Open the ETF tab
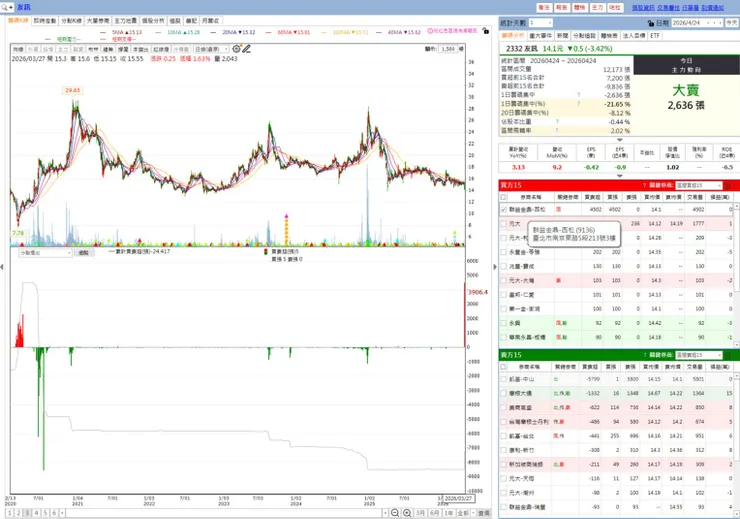The height and width of the screenshot is (519, 740). click(x=655, y=35)
